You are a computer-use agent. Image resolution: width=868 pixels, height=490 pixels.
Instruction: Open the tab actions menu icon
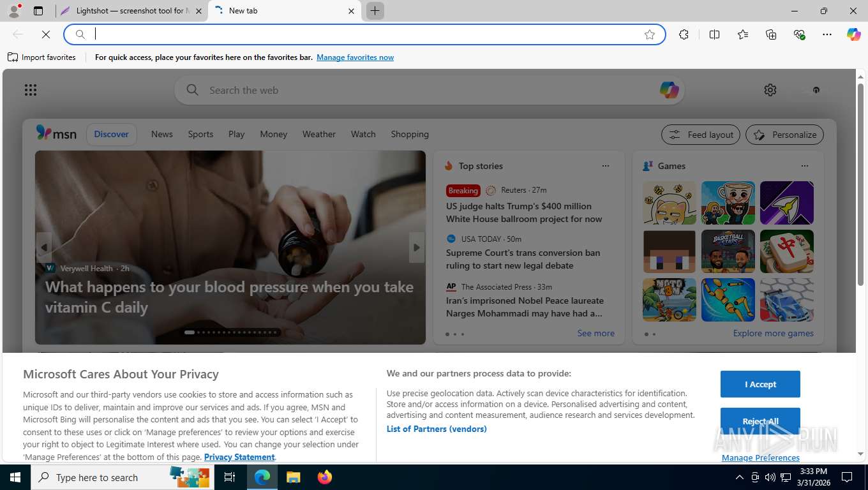pyautogui.click(x=38, y=11)
